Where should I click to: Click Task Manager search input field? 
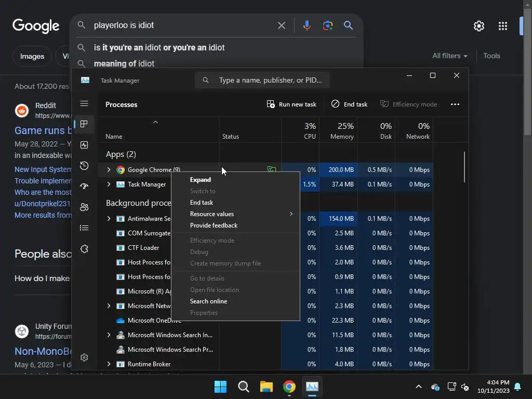[262, 80]
